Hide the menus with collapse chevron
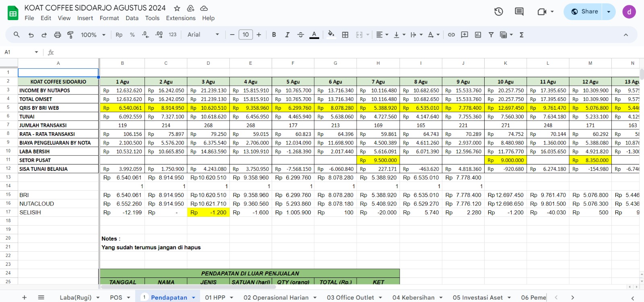 [x=626, y=35]
